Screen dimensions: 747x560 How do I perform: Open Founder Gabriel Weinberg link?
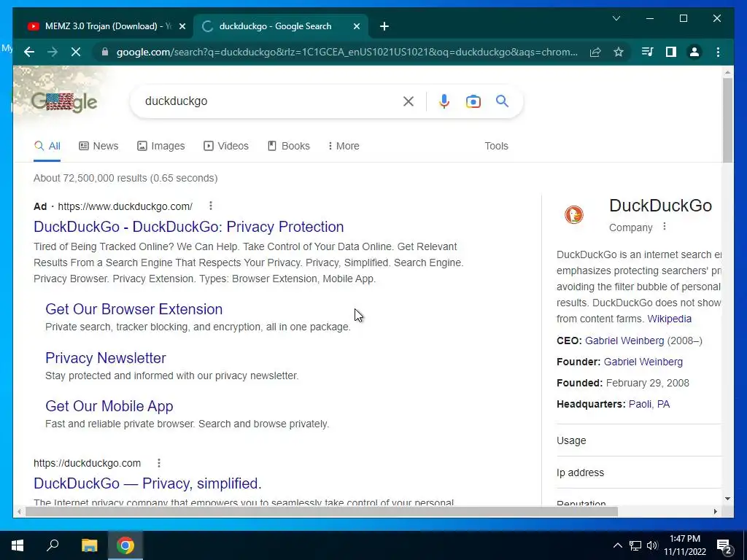(643, 362)
